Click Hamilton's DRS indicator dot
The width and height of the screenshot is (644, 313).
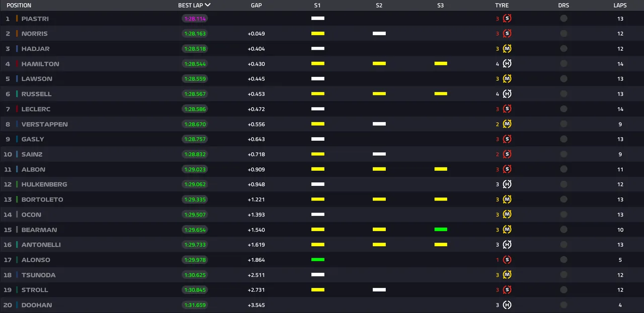pyautogui.click(x=563, y=64)
